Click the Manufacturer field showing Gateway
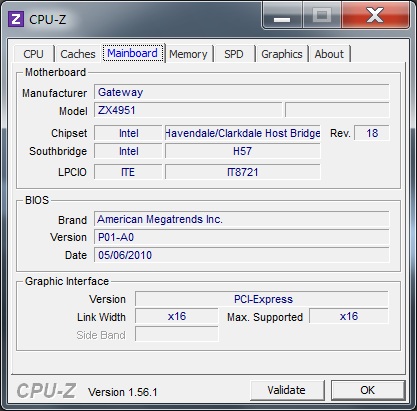This screenshot has width=417, height=411. point(242,92)
